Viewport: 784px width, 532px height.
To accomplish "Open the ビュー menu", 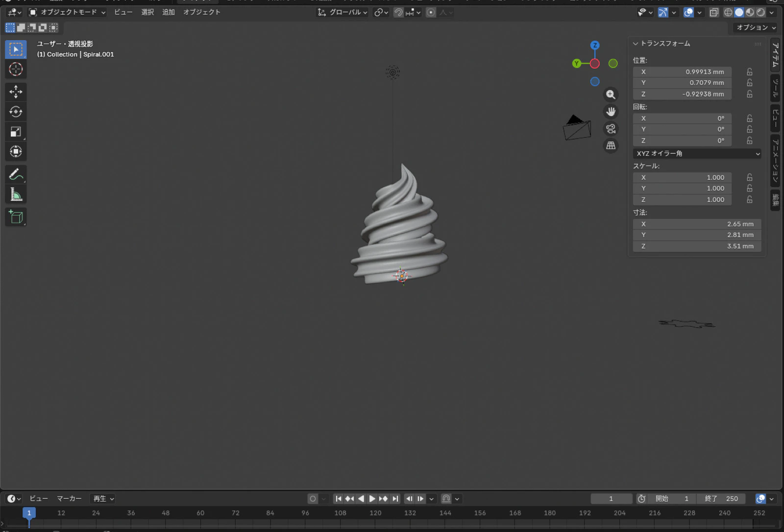I will pyautogui.click(x=122, y=12).
